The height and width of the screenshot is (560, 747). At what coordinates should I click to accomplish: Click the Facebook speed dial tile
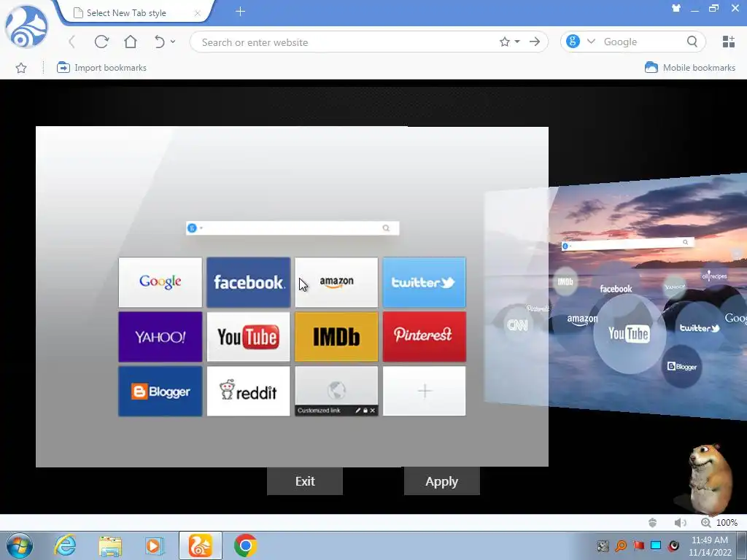248,282
